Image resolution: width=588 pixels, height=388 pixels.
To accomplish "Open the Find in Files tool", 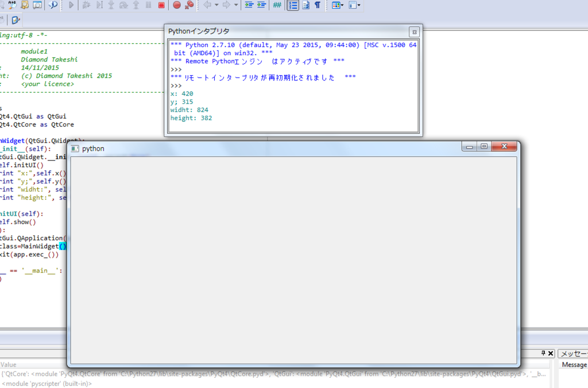I will point(25,5).
